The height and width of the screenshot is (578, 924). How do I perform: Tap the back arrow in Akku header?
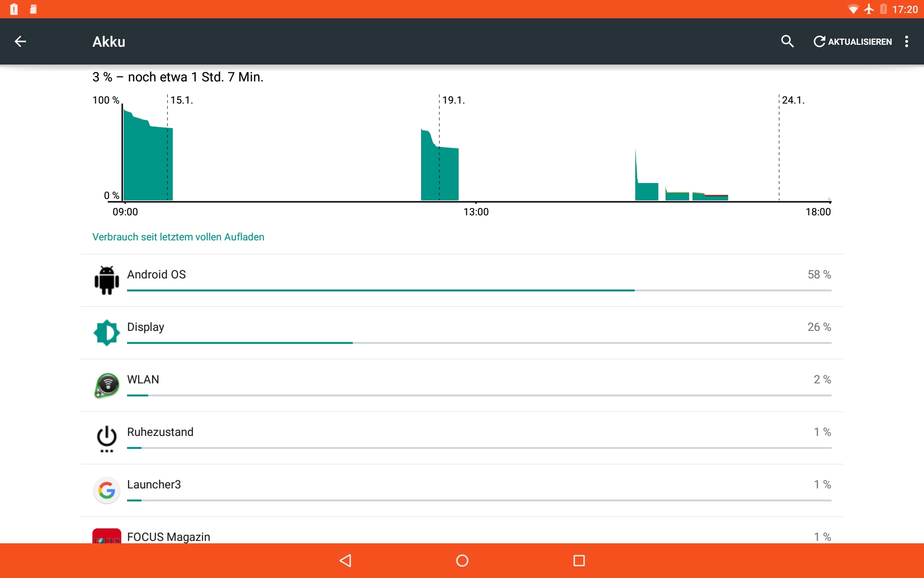pos(20,42)
